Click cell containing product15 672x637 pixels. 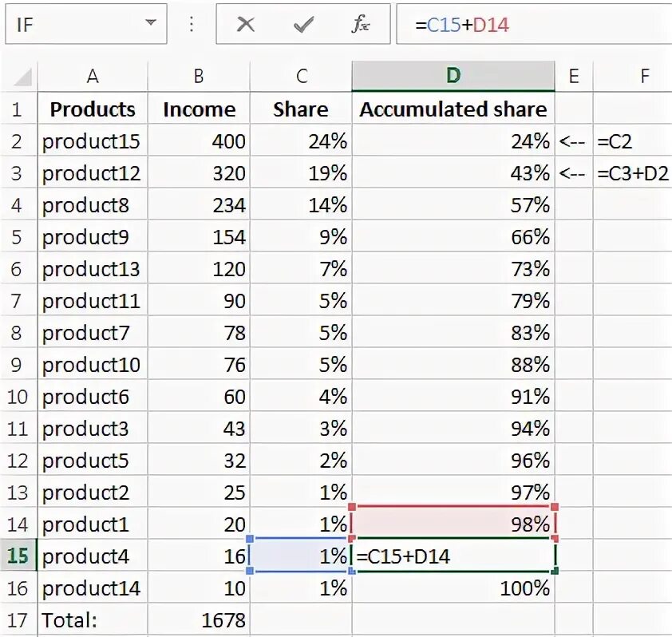point(91,141)
